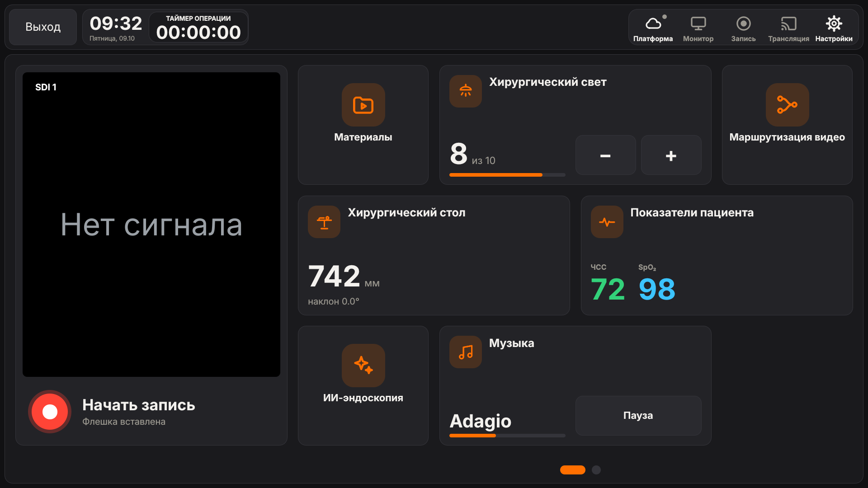Click the Нет сигнала message
The image size is (868, 488).
(x=151, y=225)
